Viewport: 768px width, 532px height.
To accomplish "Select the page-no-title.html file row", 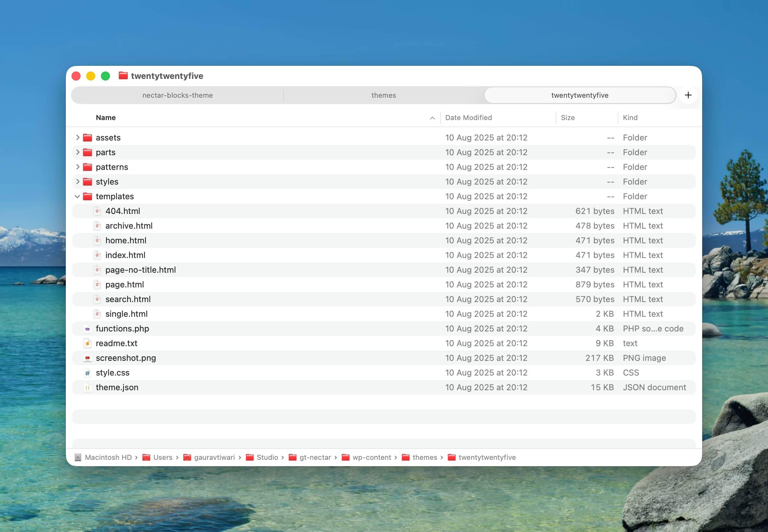I will [x=140, y=270].
